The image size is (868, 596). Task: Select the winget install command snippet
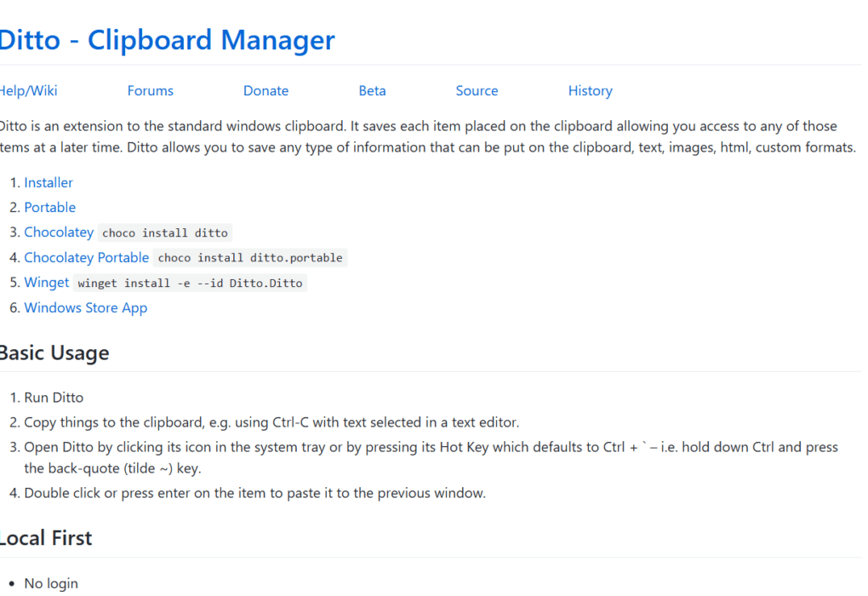tap(187, 283)
